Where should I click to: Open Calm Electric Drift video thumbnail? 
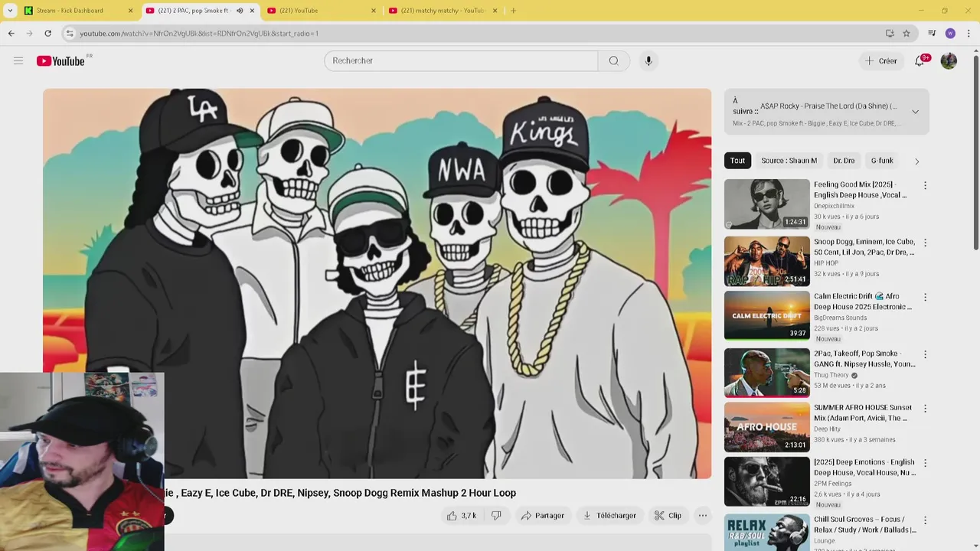pyautogui.click(x=766, y=315)
